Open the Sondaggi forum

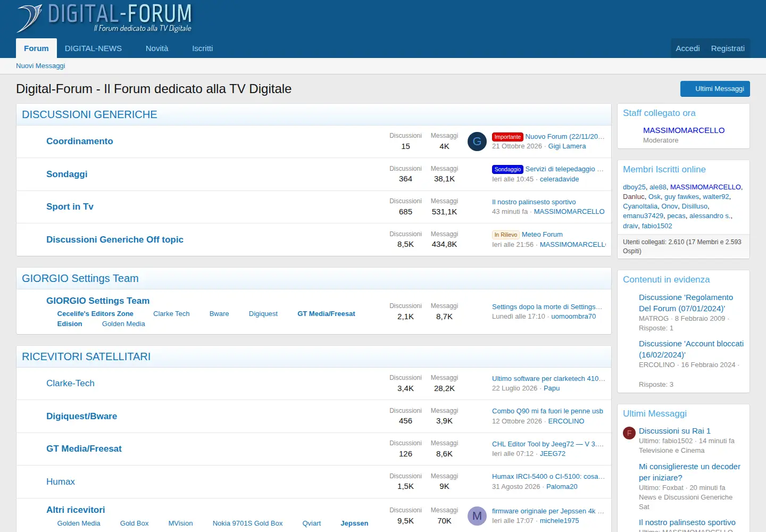tap(67, 174)
